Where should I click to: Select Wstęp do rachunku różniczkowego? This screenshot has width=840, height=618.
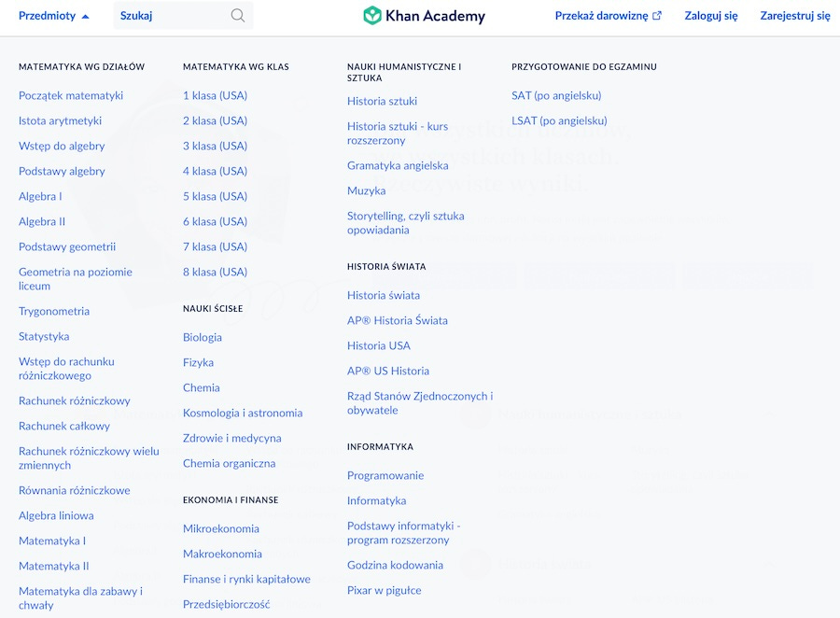66,368
